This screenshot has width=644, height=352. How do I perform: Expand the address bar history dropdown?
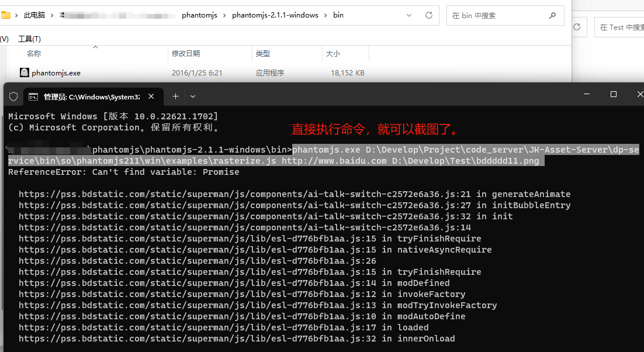pos(409,15)
